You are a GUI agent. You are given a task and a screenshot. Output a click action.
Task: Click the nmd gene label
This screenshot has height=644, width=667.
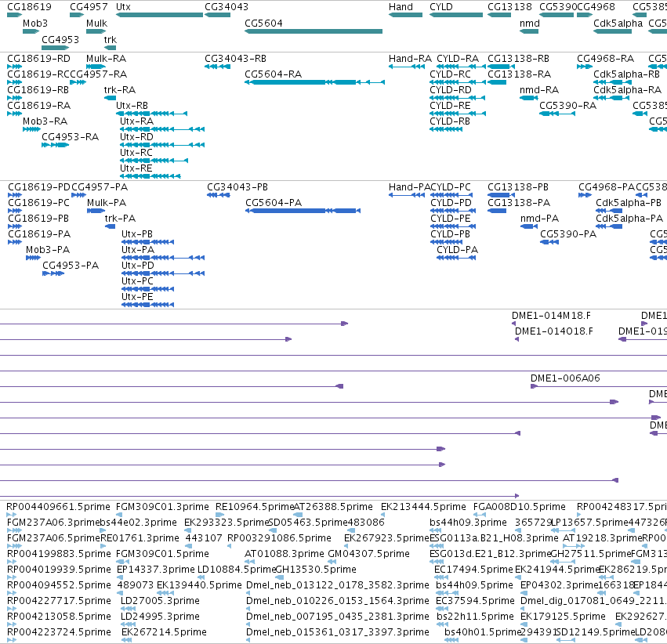click(x=530, y=24)
